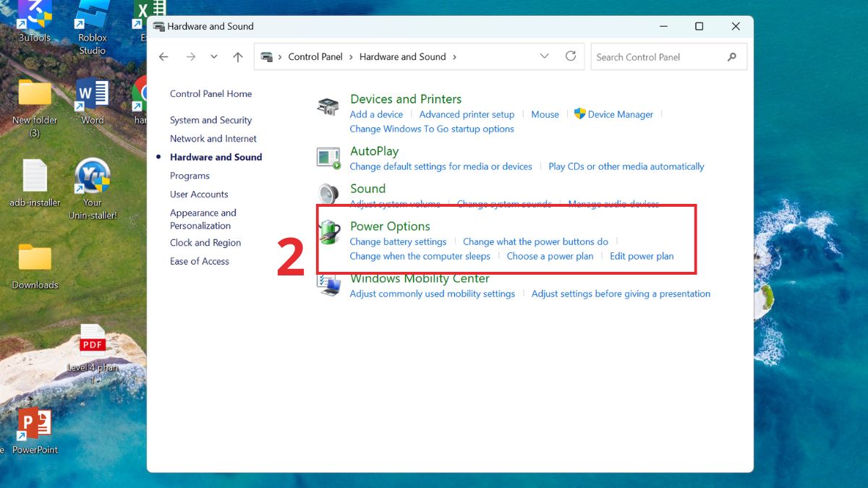The width and height of the screenshot is (868, 488).
Task: Click Choose a power plan link
Action: [x=550, y=256]
